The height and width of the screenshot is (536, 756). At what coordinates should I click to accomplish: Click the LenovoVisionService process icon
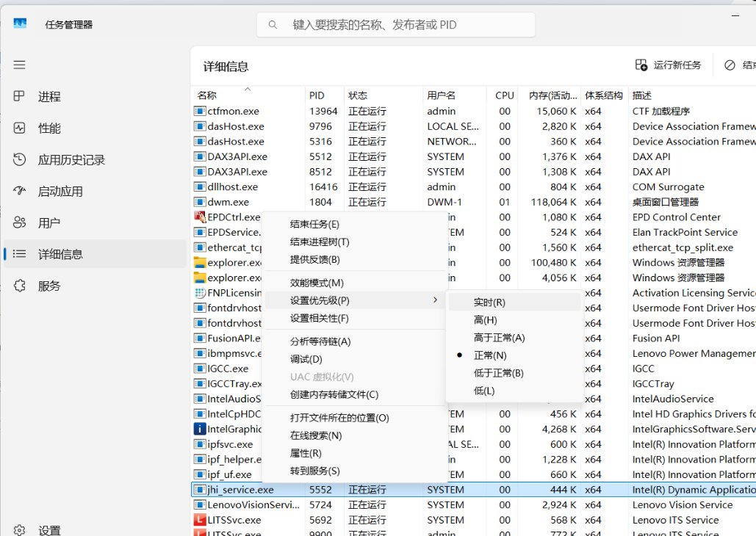pos(200,505)
